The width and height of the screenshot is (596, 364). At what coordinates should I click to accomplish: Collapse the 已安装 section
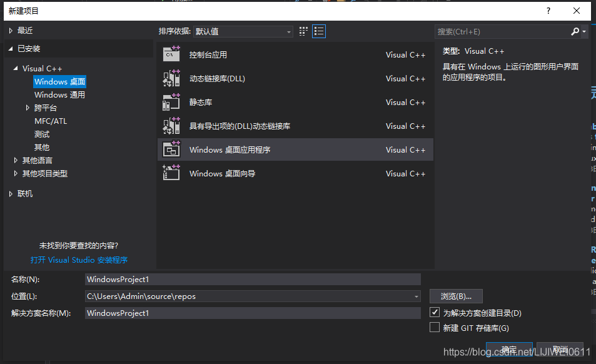(x=11, y=49)
